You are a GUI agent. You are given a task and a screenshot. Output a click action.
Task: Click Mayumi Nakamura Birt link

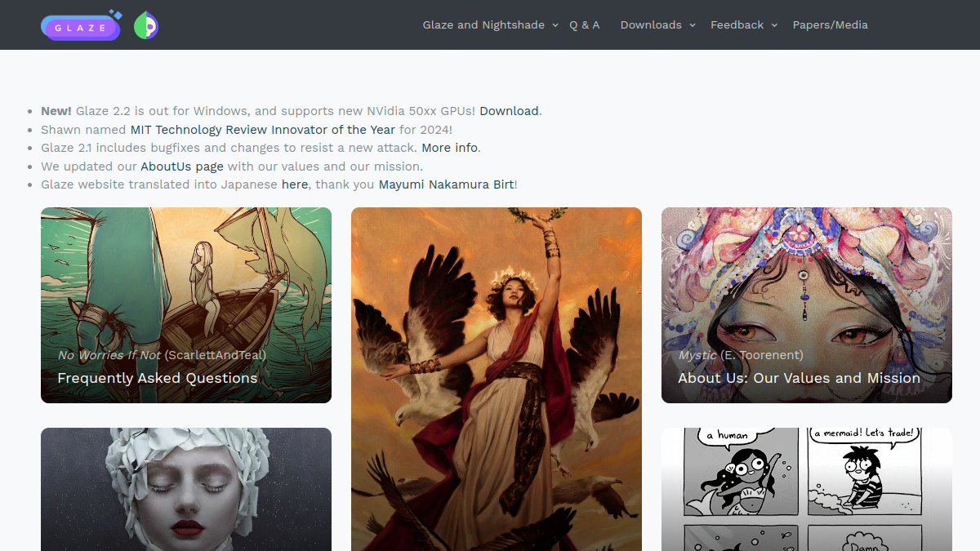tap(447, 184)
